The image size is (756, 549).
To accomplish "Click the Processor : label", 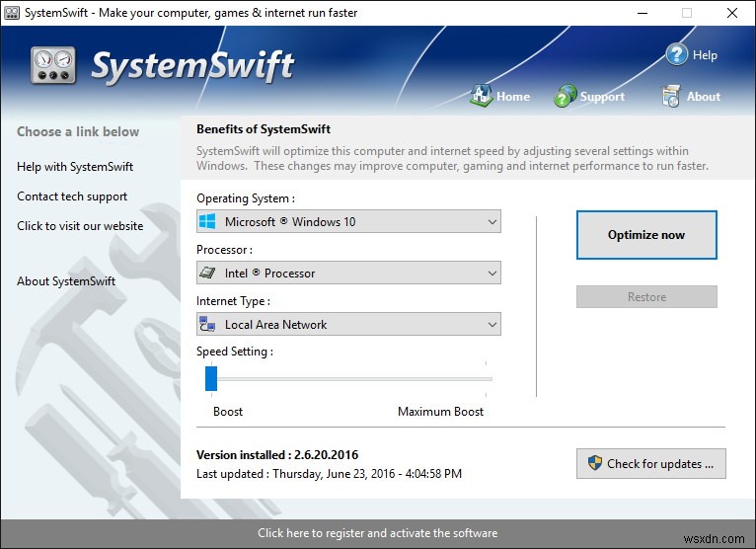I will (224, 250).
